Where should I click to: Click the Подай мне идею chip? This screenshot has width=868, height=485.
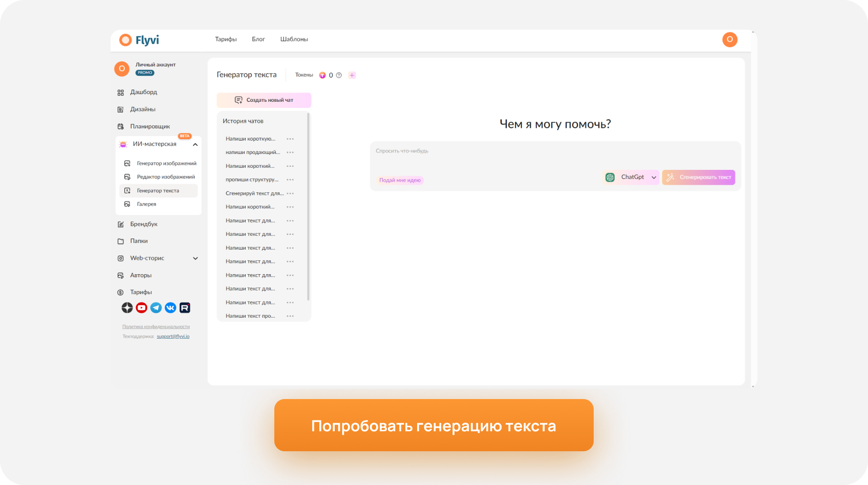[400, 180]
